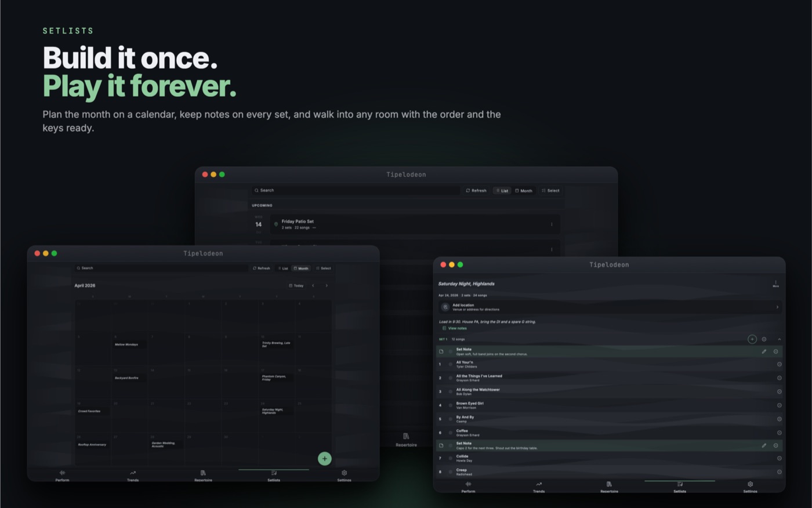Select Setlists tab in Saturday Night window
This screenshot has width=812, height=508.
[x=680, y=487]
